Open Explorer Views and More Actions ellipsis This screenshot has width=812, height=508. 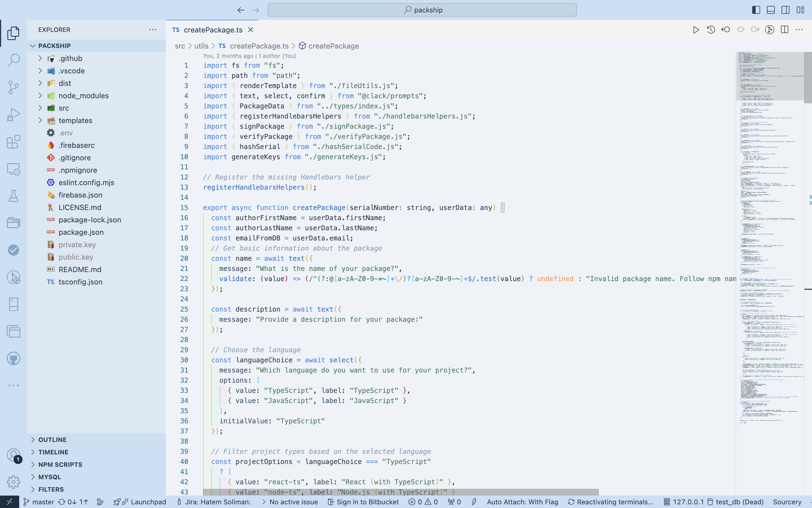(x=153, y=30)
